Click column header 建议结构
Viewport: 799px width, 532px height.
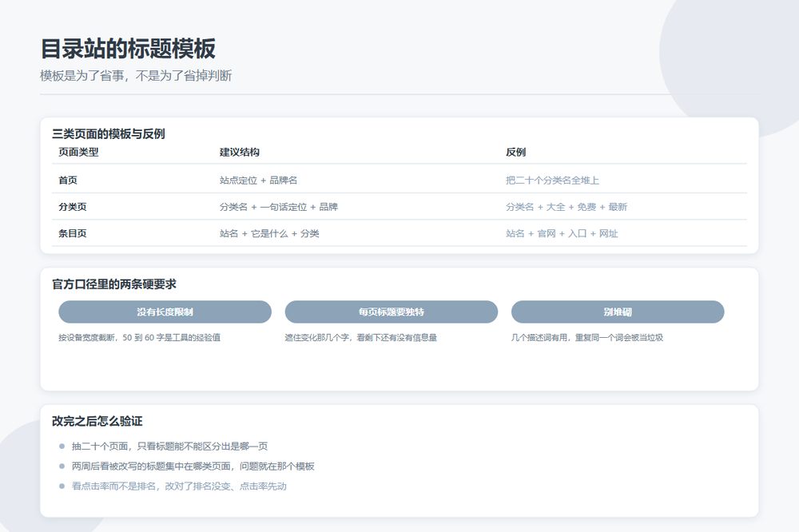click(240, 152)
